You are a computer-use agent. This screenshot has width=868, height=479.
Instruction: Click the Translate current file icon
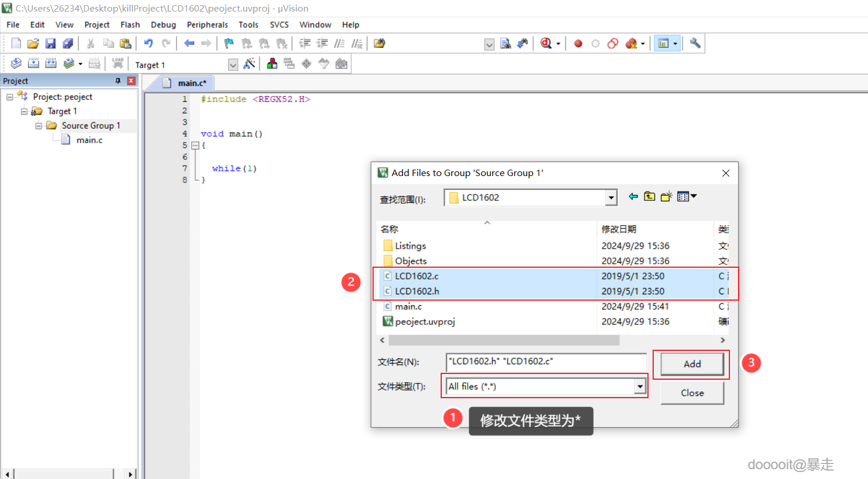tap(16, 63)
